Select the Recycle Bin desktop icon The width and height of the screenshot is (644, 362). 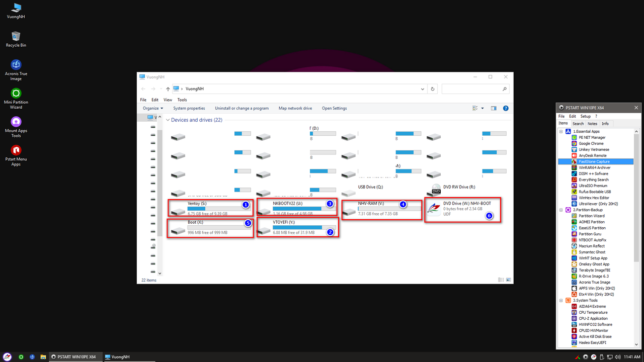pyautogui.click(x=16, y=39)
